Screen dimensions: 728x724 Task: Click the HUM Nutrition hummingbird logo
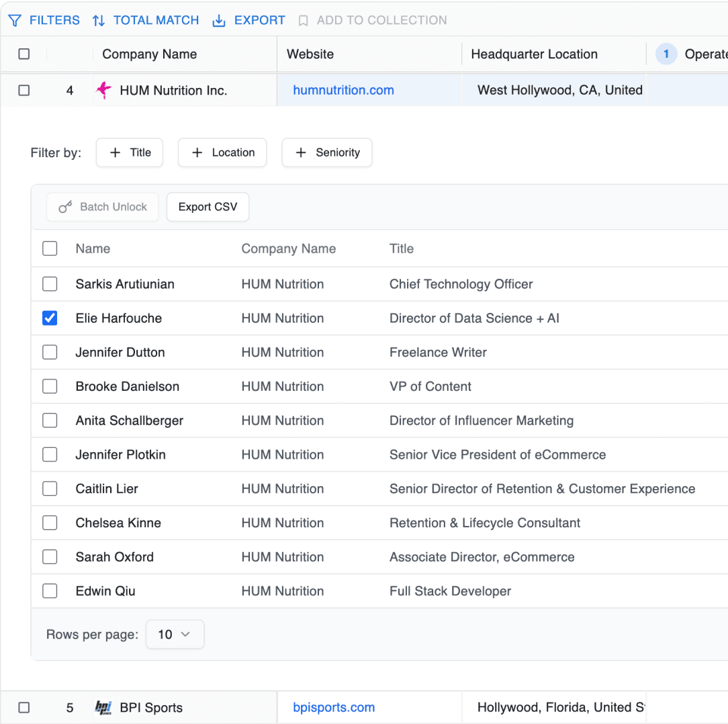pyautogui.click(x=104, y=90)
